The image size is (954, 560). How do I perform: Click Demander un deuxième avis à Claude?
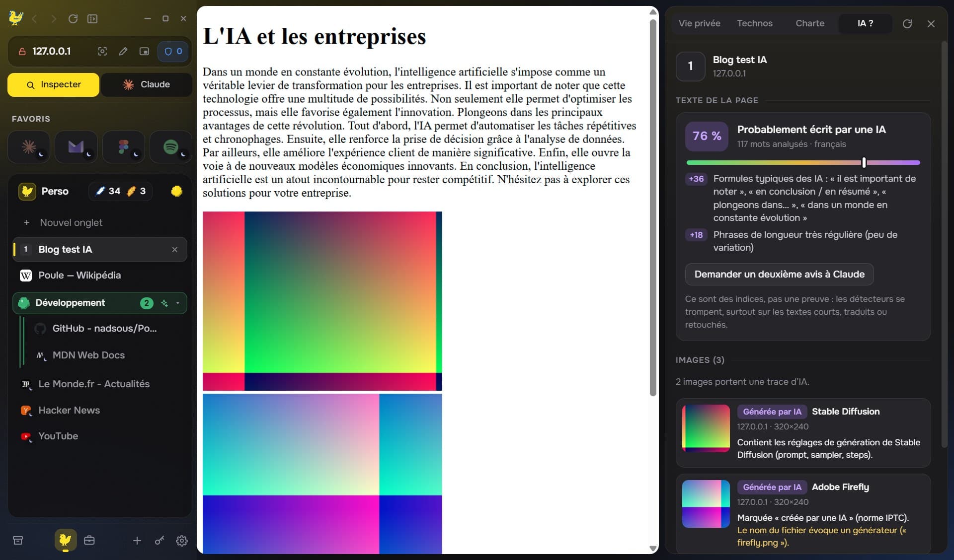(779, 275)
